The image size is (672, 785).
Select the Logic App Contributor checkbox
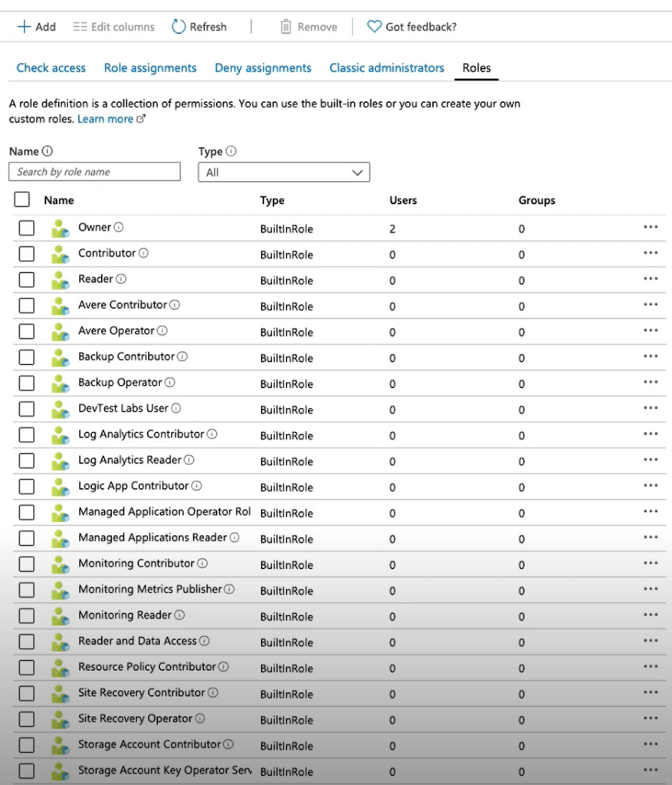click(x=27, y=487)
